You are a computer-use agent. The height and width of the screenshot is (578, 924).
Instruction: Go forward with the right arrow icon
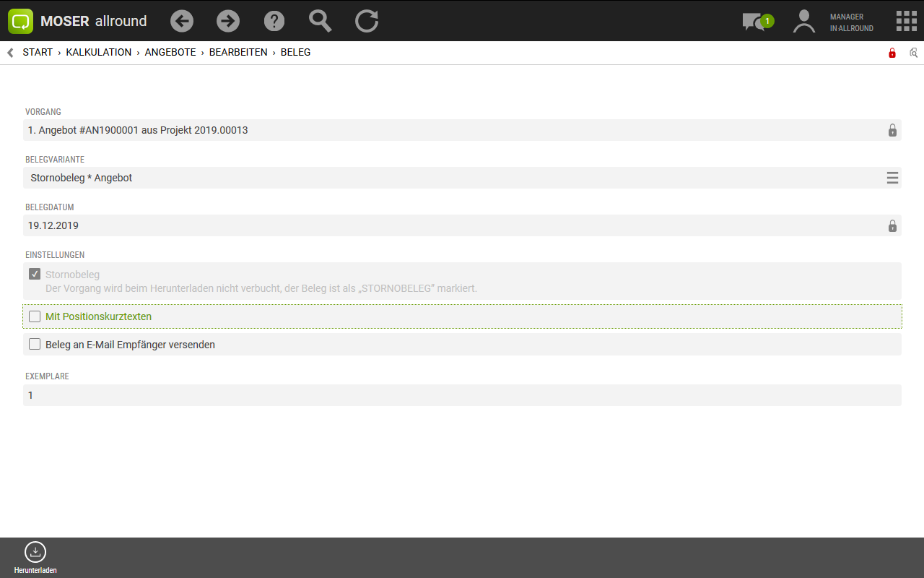(x=228, y=21)
